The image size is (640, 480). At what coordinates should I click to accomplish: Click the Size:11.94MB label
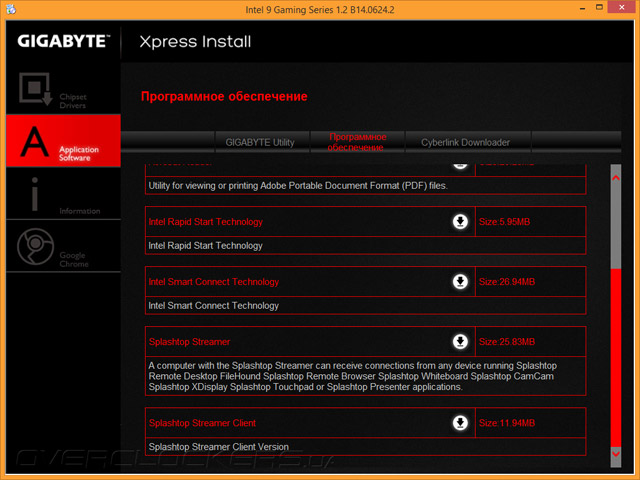[507, 423]
